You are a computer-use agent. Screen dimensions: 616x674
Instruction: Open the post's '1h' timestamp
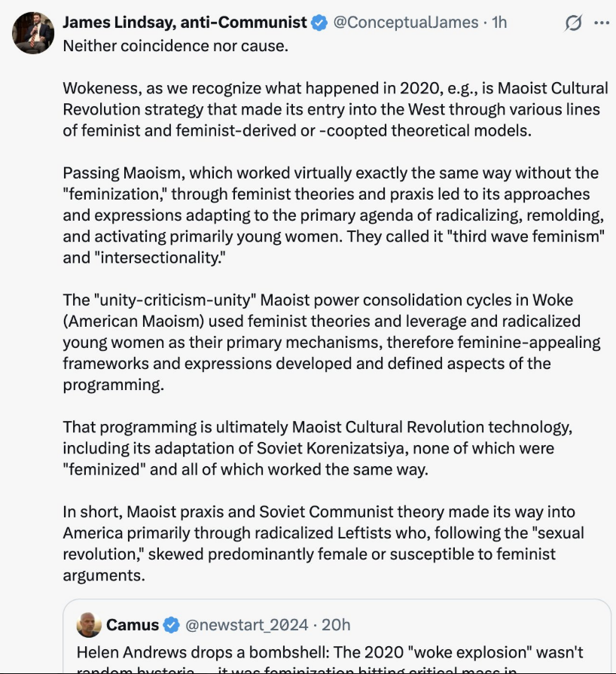(499, 23)
